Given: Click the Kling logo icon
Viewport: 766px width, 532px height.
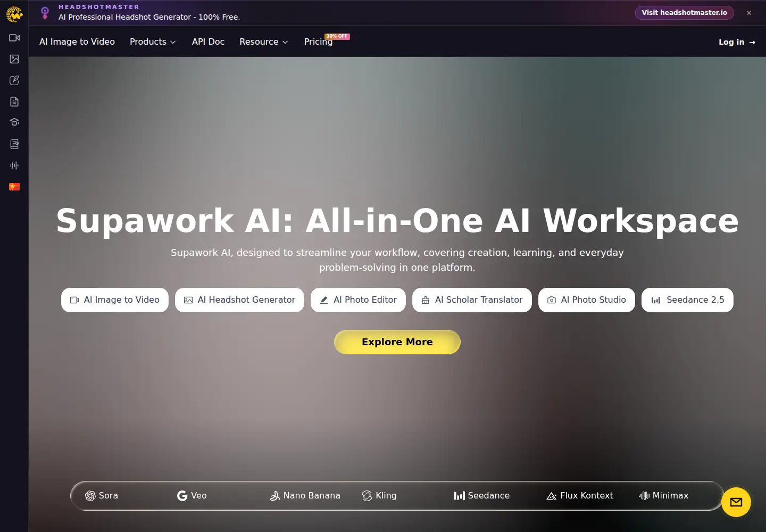Looking at the screenshot, I should click(367, 496).
